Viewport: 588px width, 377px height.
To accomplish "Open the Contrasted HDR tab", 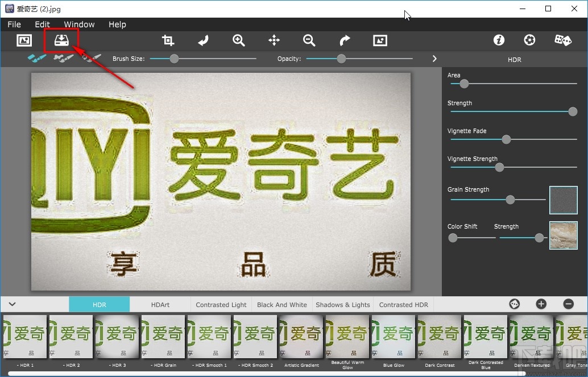I will pos(404,305).
